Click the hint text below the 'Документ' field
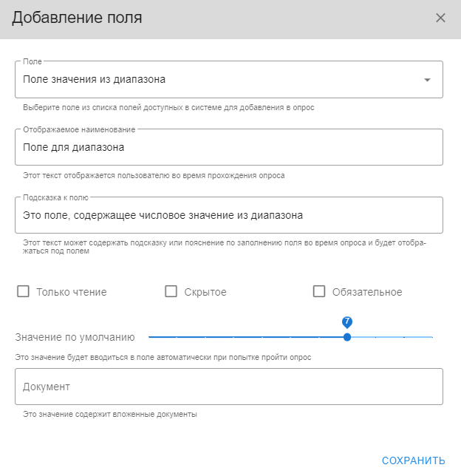The width and height of the screenshot is (461, 476). tap(110, 415)
